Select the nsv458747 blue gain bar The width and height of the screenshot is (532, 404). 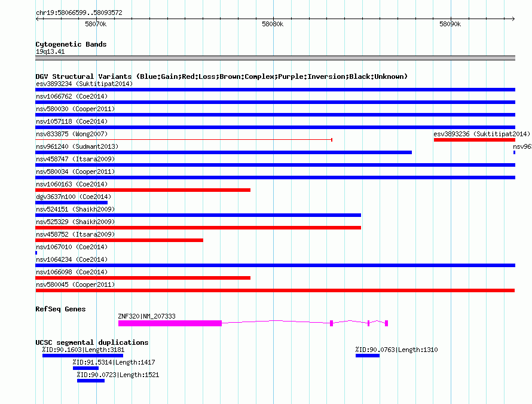click(275, 165)
